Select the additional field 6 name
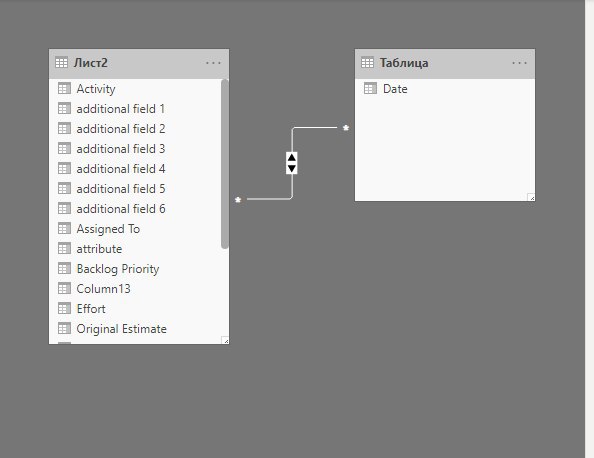Screen dimensions: 594x458 tap(121, 209)
